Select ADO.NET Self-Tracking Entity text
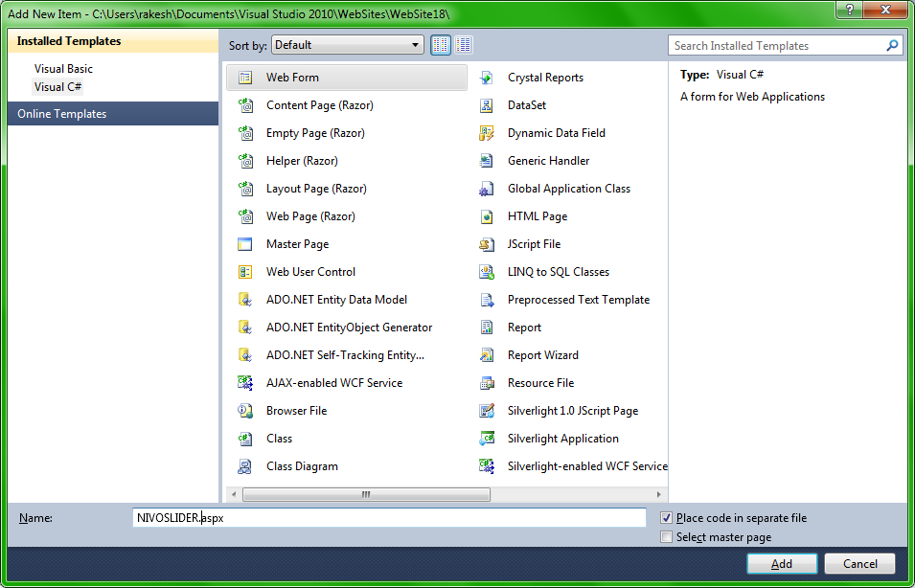Viewport: 915px width, 588px height. point(346,355)
